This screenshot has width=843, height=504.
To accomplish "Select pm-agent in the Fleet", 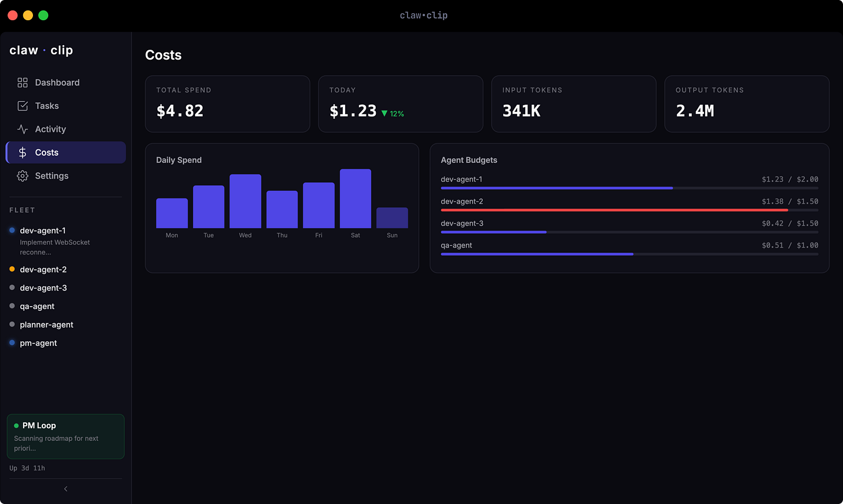I will click(x=65, y=343).
